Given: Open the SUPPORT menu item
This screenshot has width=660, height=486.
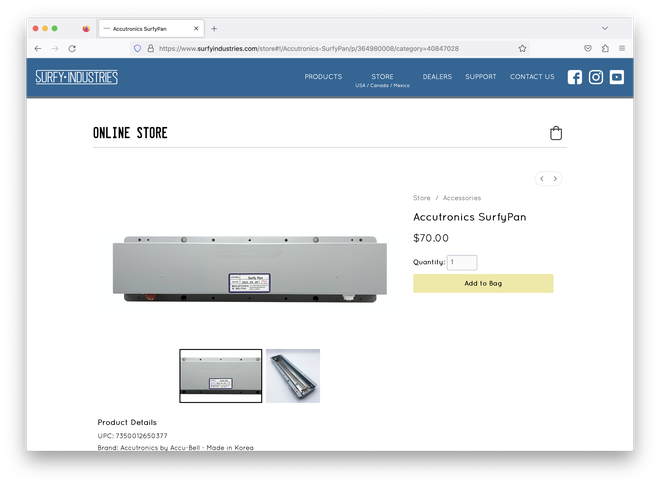Looking at the screenshot, I should (481, 77).
